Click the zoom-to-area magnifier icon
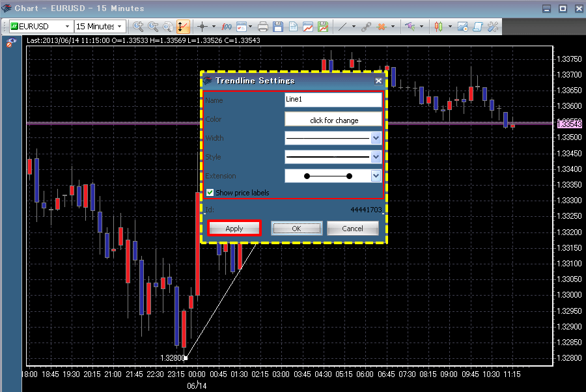Image resolution: width=586 pixels, height=392 pixels. [168, 27]
